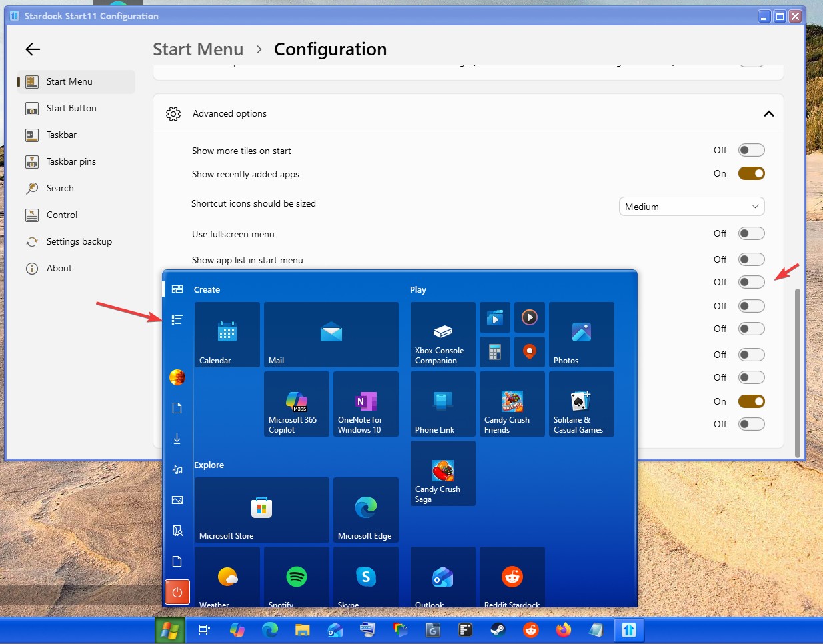The height and width of the screenshot is (644, 823).
Task: Open Microsoft Edge tile
Action: click(x=365, y=509)
